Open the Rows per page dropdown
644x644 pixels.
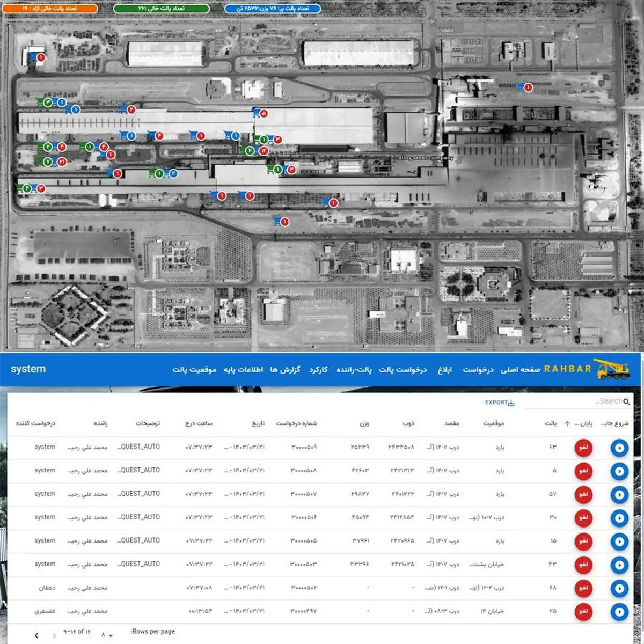click(x=107, y=635)
